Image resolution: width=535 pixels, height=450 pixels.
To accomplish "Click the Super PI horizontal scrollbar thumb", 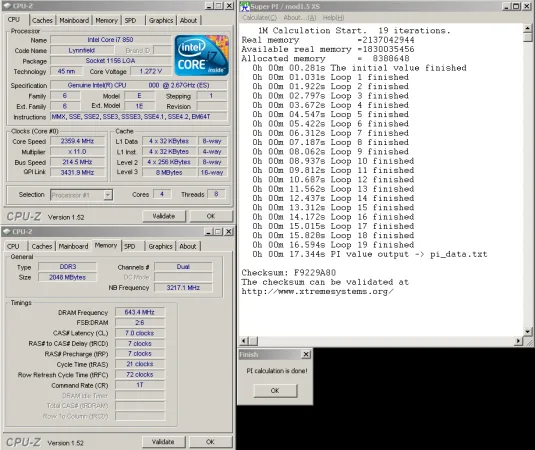I will point(253,341).
